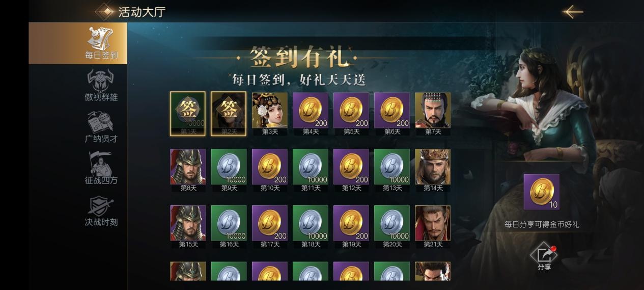Open the 广纳贤才 sidebar icon
The height and width of the screenshot is (290, 644).
[x=101, y=126]
